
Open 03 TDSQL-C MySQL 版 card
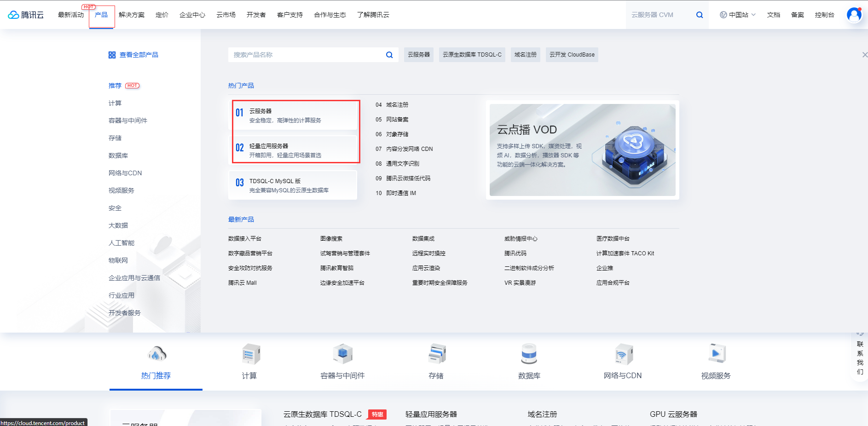click(x=293, y=185)
